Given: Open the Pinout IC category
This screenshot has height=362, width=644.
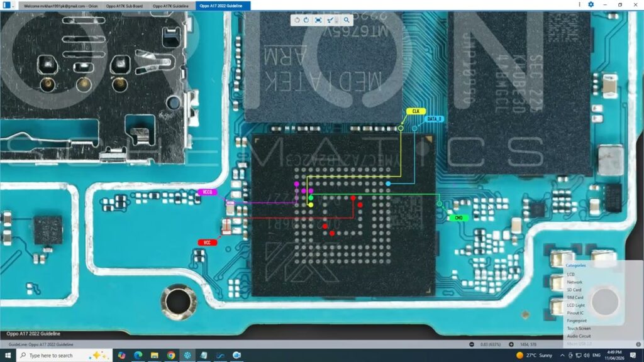Looking at the screenshot, I should click(x=575, y=312).
